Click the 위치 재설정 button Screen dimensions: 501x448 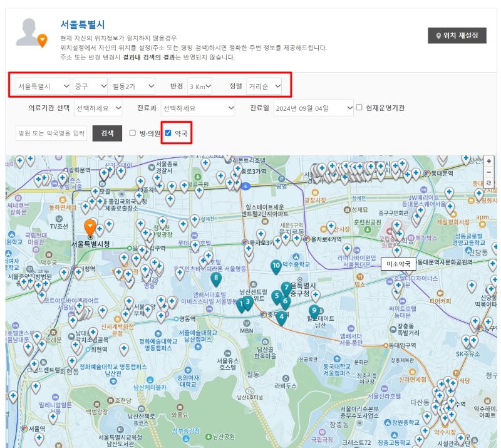(458, 36)
